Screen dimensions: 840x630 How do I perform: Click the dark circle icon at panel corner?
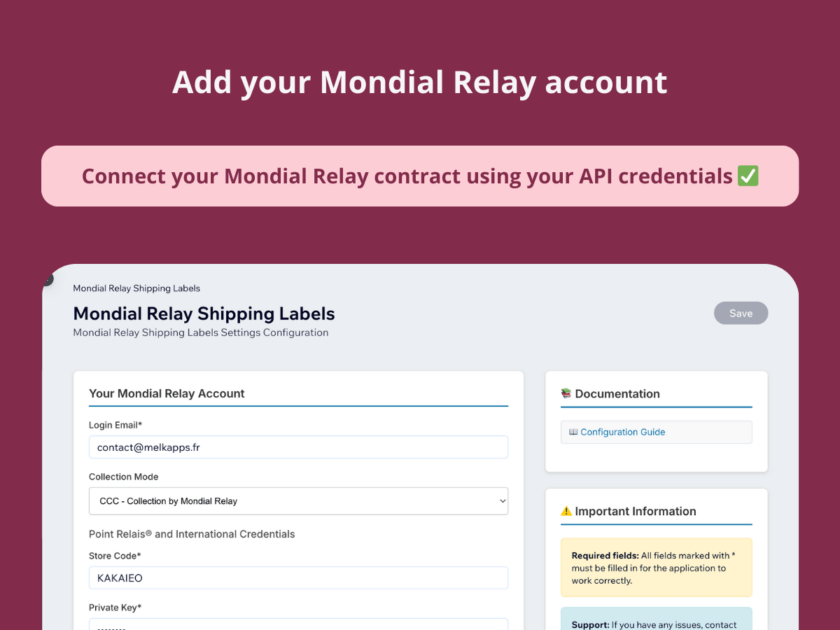[47, 279]
